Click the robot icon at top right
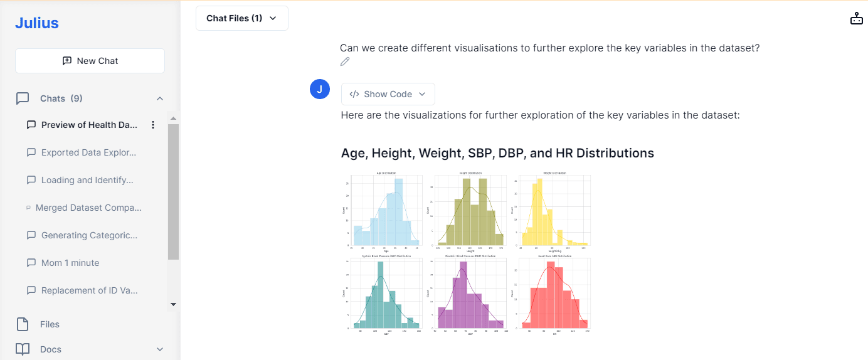Viewport: 868px width, 360px height. [x=856, y=18]
